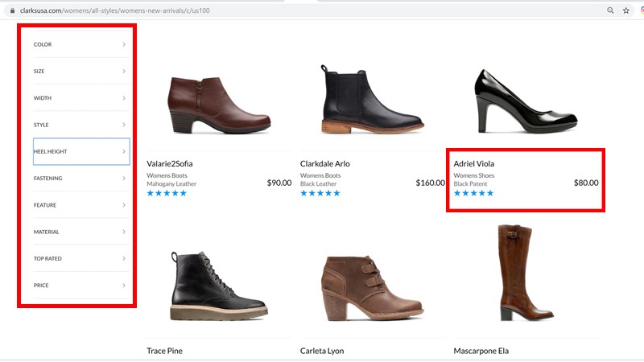The width and height of the screenshot is (644, 362).
Task: Open the WIDTH filter options
Action: 79,98
